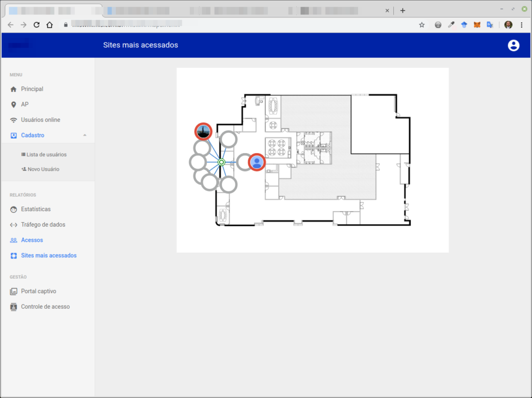Screen dimensions: 532x398
Task: Click the Tráfego de dados arrows icon
Action: (x=14, y=225)
